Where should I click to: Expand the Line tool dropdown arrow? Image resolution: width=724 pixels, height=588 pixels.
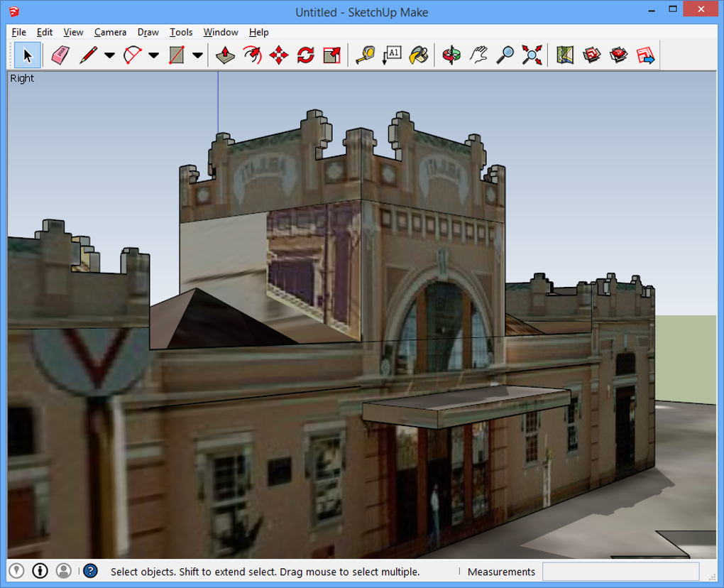109,55
